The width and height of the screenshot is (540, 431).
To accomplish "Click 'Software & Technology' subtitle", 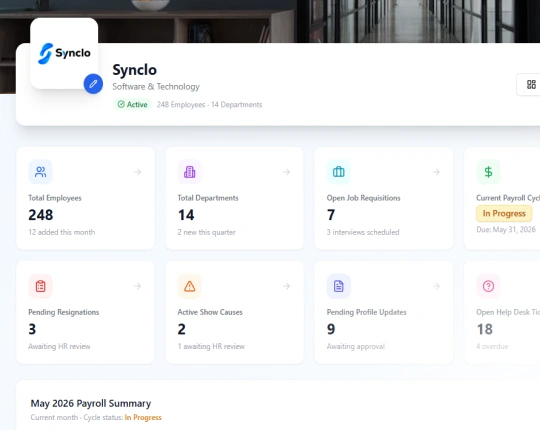I will coord(156,86).
